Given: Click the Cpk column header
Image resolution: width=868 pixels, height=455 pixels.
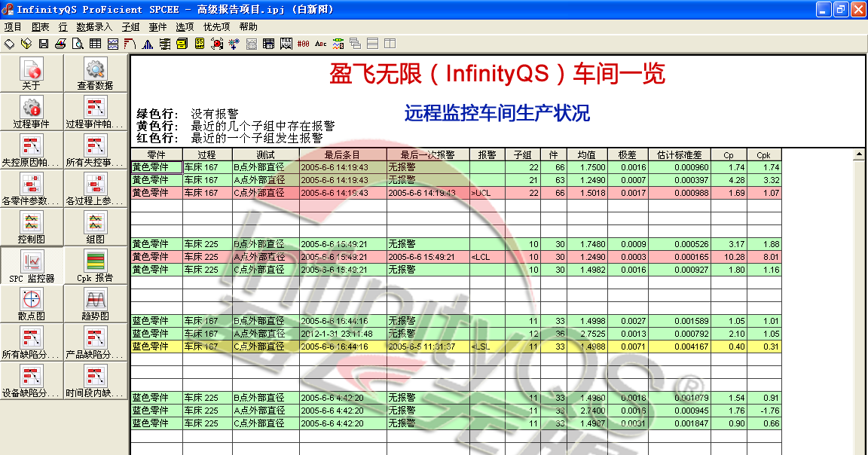Looking at the screenshot, I should (764, 155).
